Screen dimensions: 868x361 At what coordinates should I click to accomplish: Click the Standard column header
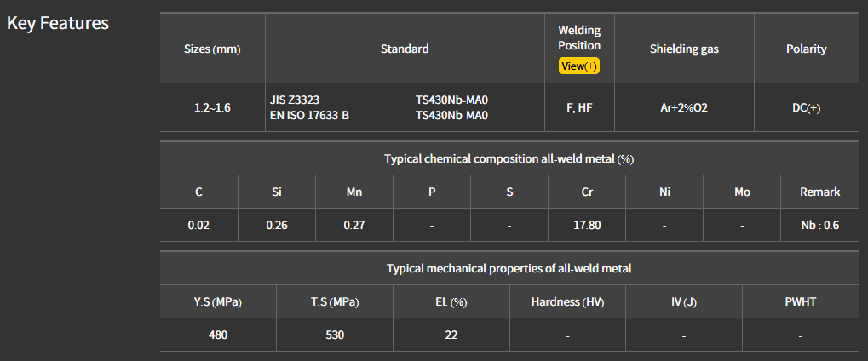click(405, 49)
